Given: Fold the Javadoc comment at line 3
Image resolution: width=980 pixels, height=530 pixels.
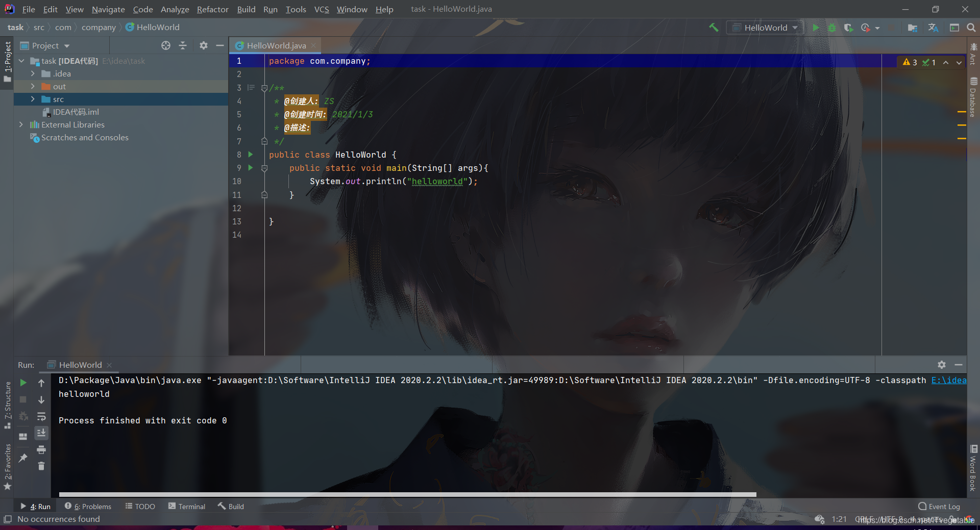Looking at the screenshot, I should coord(264,88).
